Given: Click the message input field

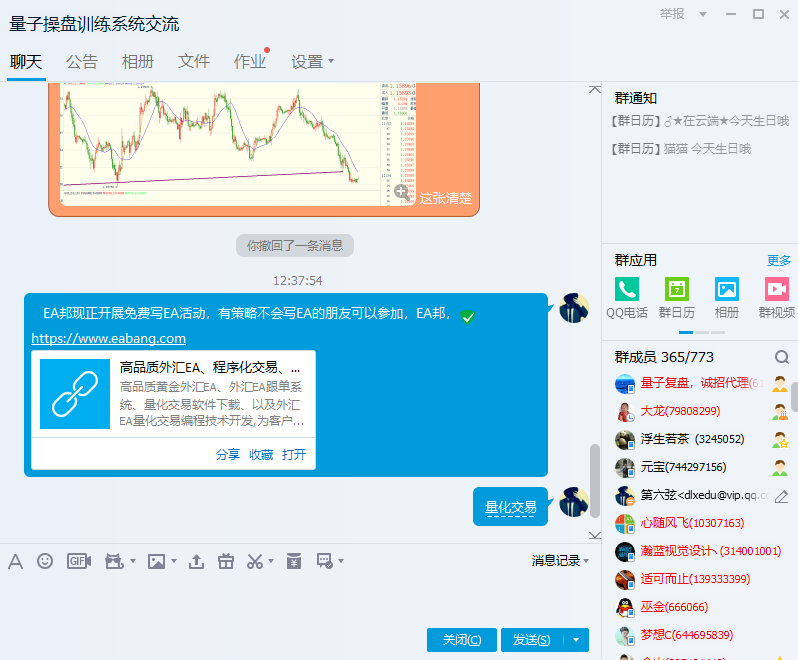Looking at the screenshot, I should coord(298,598).
